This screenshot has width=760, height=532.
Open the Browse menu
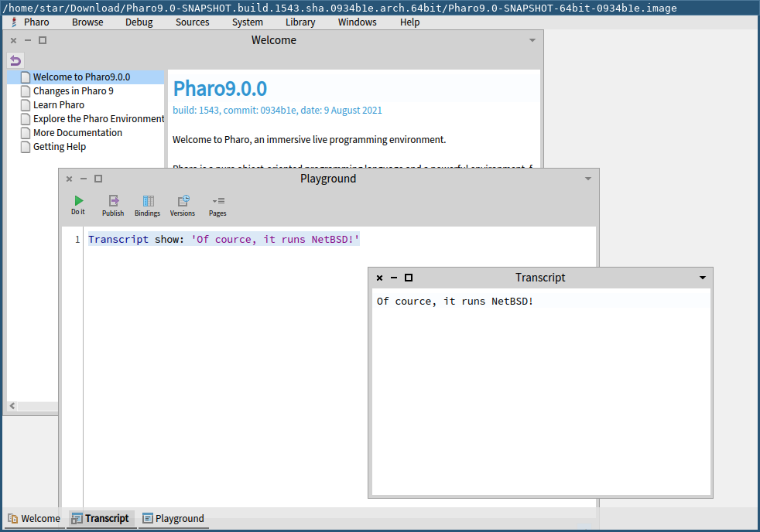point(87,22)
